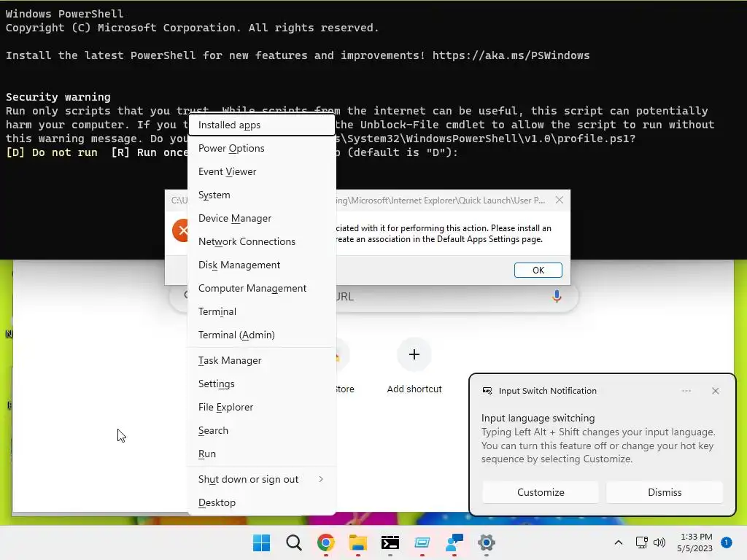The image size is (747, 560).
Task: Select Installed apps menu entry
Action: coord(262,125)
